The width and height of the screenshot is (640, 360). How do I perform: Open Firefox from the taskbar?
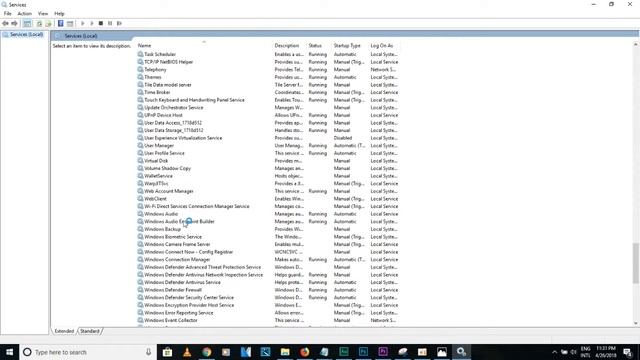pyautogui.click(x=304, y=352)
